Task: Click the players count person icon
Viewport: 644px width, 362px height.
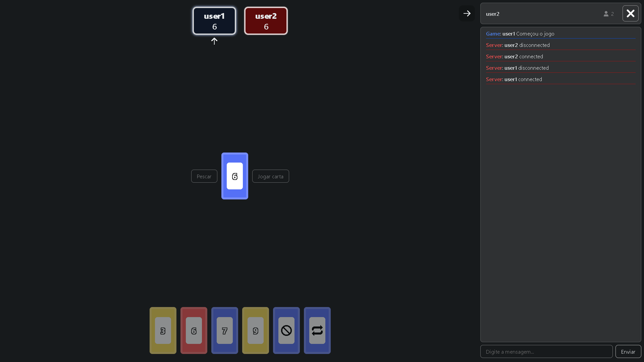Action: tap(606, 14)
